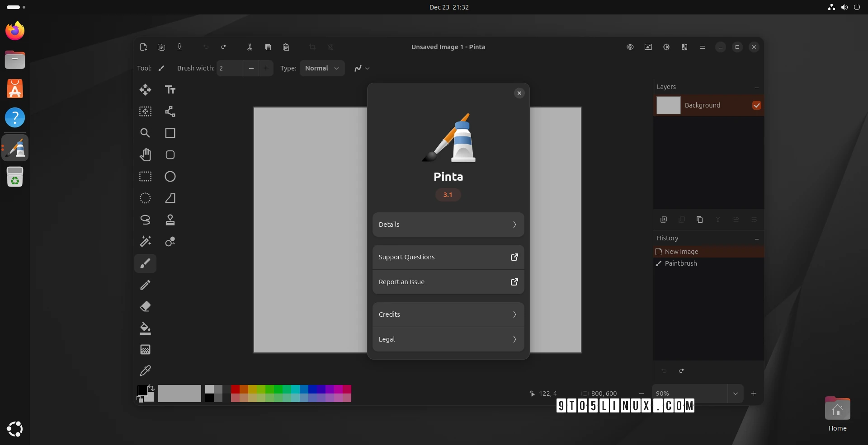The height and width of the screenshot is (445, 868).
Task: Select the Lasso Select tool
Action: 145,220
